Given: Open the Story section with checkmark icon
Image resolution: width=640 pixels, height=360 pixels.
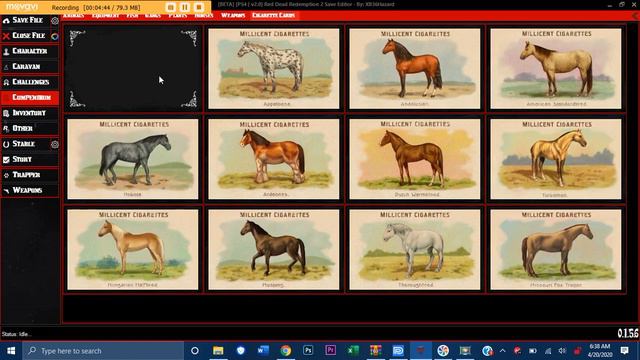Looking at the screenshot, I should 30,159.
